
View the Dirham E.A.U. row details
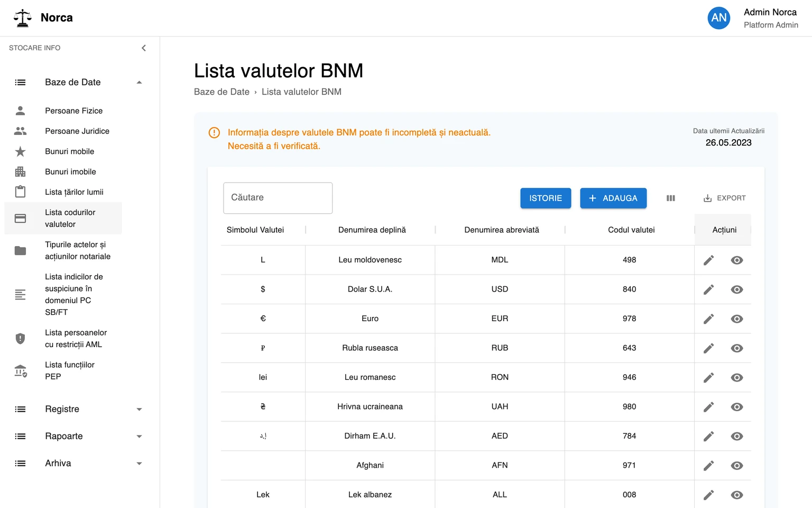click(x=737, y=436)
